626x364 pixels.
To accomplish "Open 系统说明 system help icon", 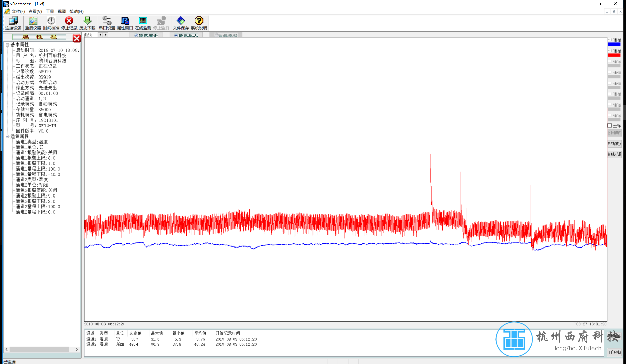I will point(199,23).
